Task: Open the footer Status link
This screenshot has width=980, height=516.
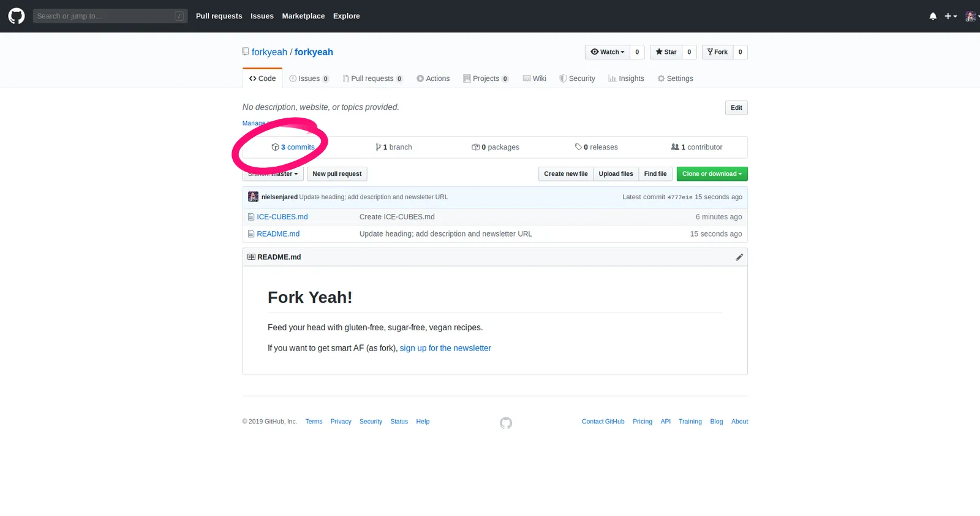Action: click(x=399, y=422)
